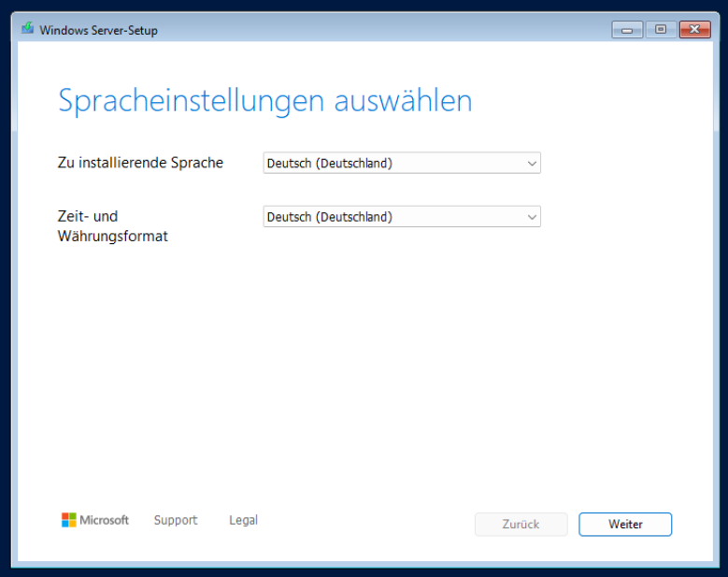Click the 'Zu installierende Sprache' label
The image size is (728, 577).
(x=140, y=163)
